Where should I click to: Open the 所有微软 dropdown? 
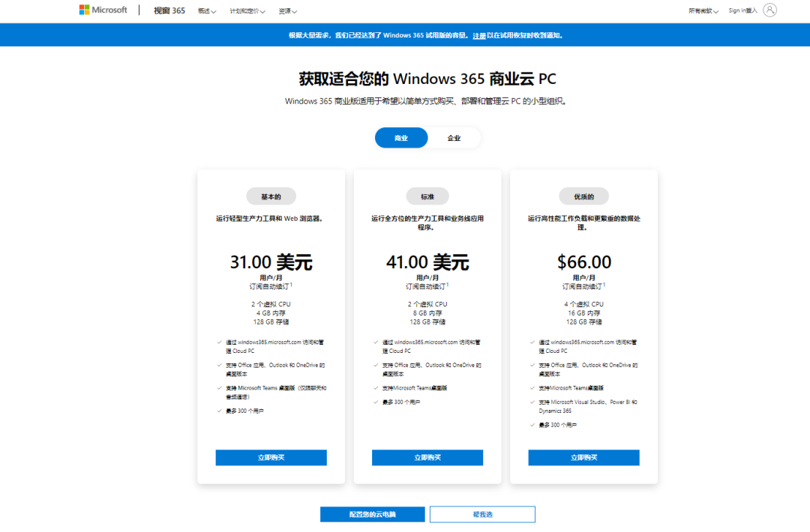703,10
